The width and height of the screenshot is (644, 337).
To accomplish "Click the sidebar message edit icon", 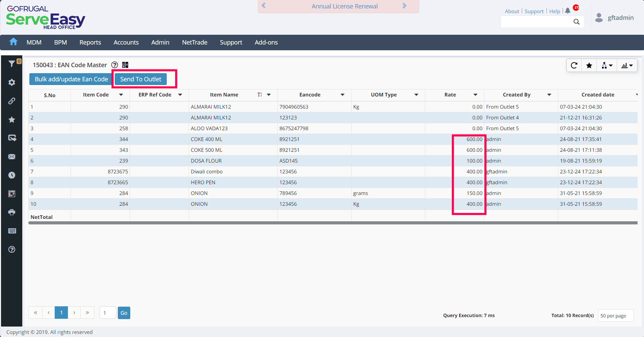I will pos(12,138).
